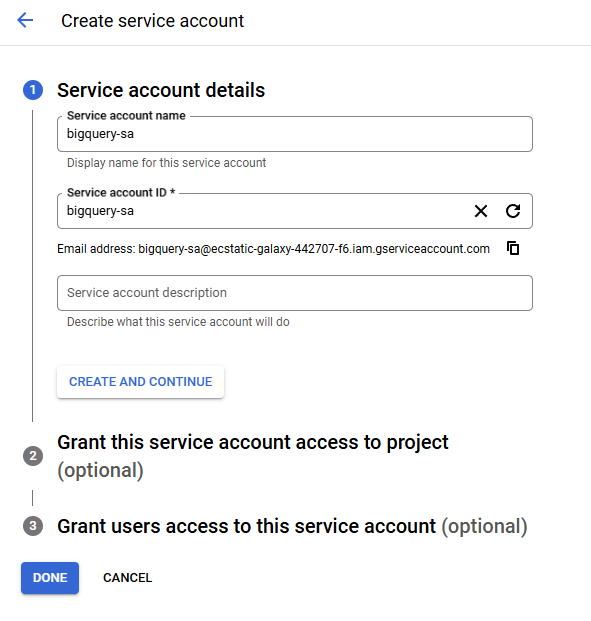Clear the Service account ID field
Image resolution: width=591 pixels, height=621 pixels.
480,211
